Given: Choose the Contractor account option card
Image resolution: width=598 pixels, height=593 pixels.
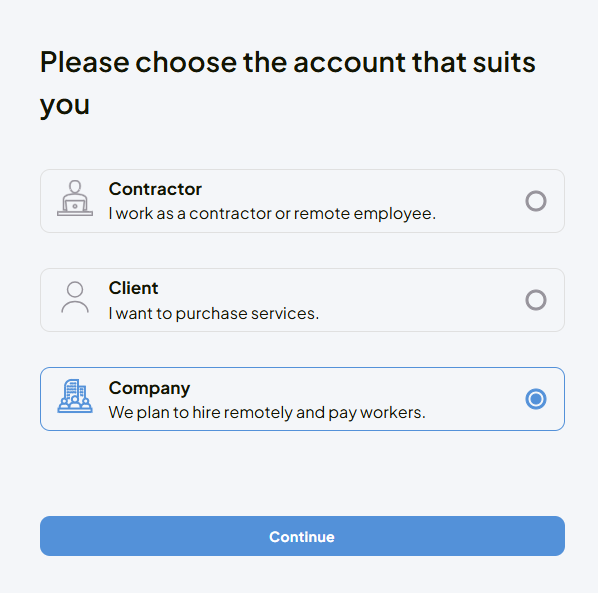Looking at the screenshot, I should pyautogui.click(x=302, y=201).
